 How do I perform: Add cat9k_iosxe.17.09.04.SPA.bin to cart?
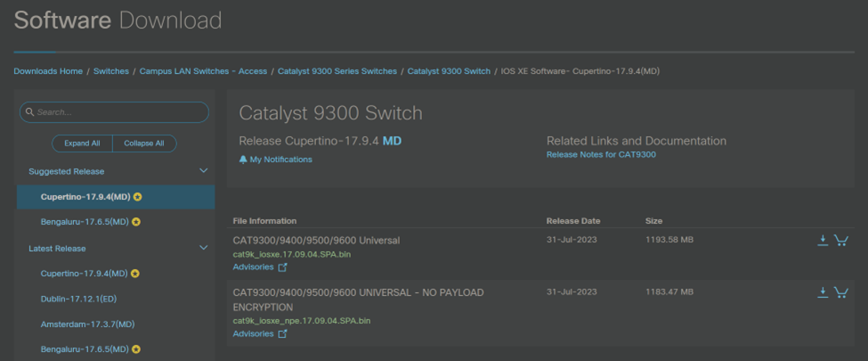(x=841, y=240)
